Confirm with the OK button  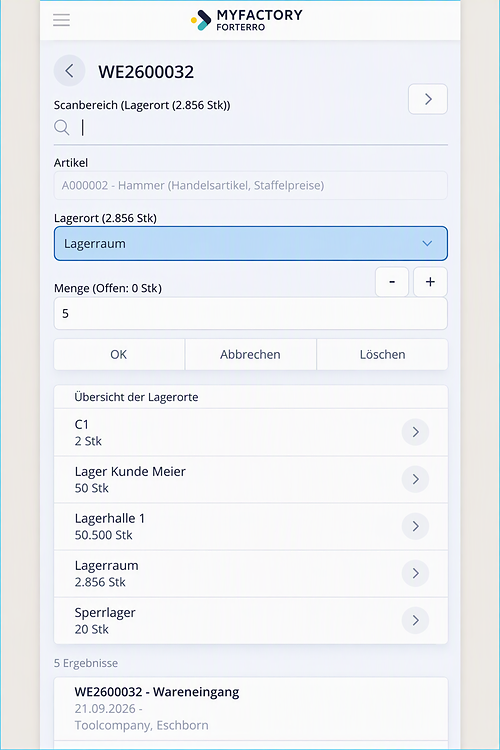tap(119, 354)
